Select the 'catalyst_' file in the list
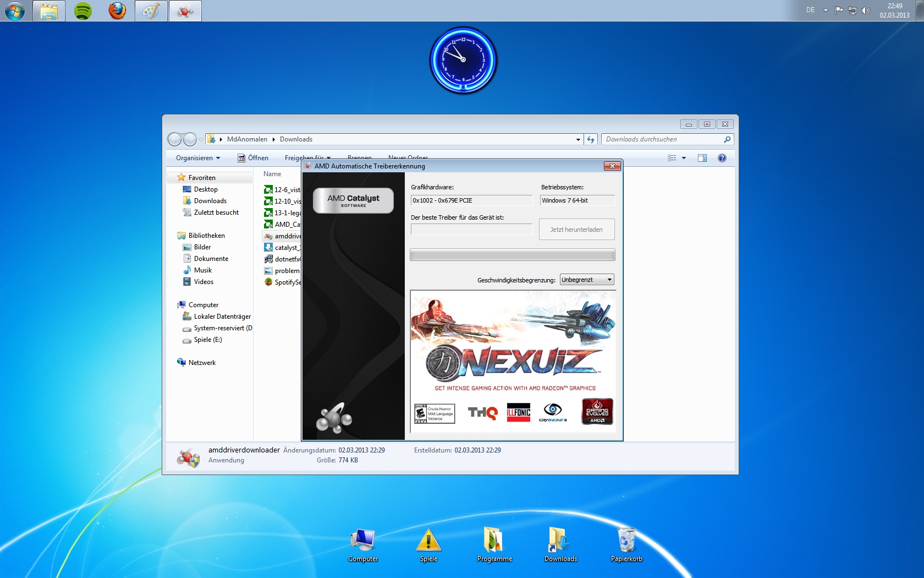The image size is (924, 578). tap(282, 248)
